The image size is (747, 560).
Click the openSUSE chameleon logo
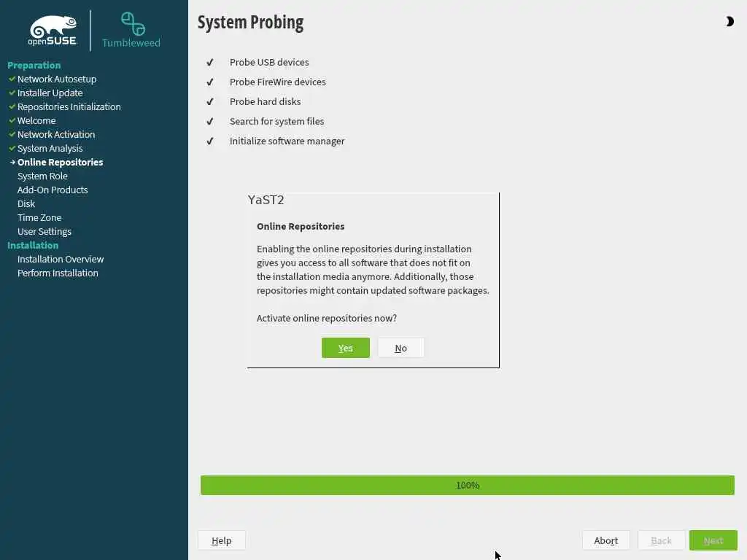(53, 30)
